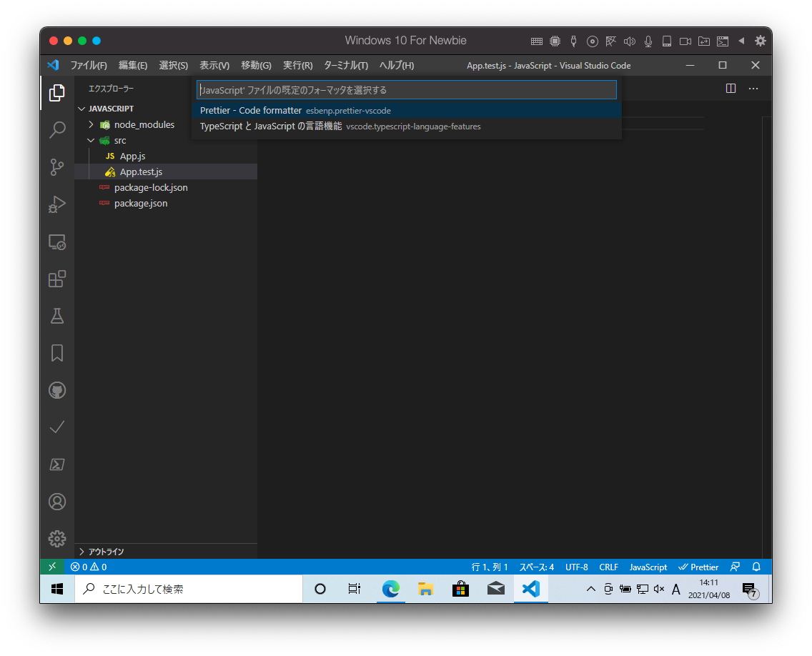This screenshot has width=812, height=656.
Task: Open the GitHub view in activity bar
Action: (x=57, y=390)
